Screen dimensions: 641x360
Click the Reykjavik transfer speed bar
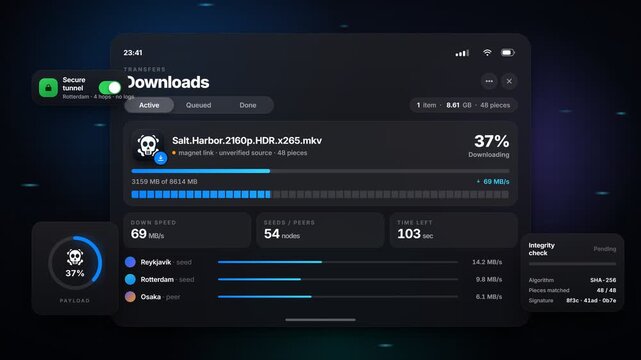click(338, 262)
